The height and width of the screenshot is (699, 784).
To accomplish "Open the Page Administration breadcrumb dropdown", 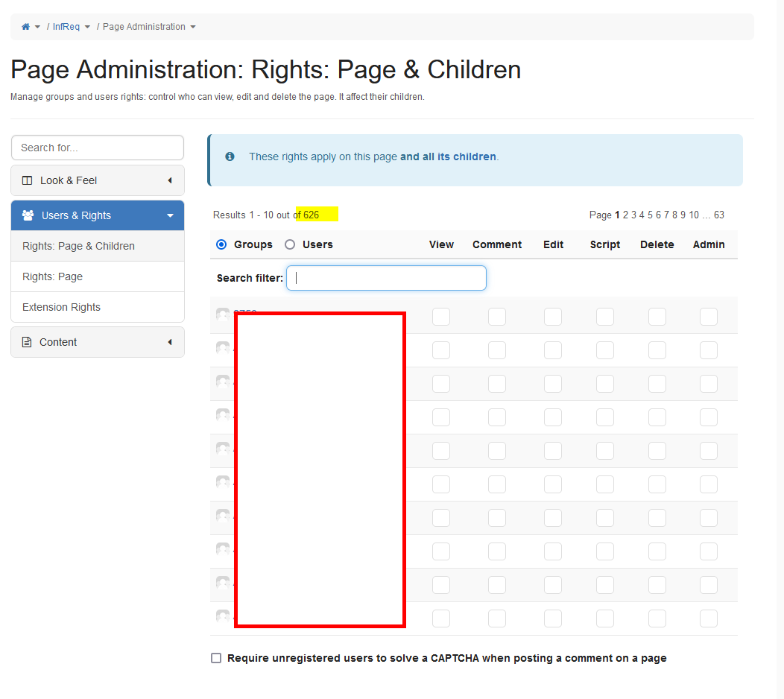I will 193,27.
